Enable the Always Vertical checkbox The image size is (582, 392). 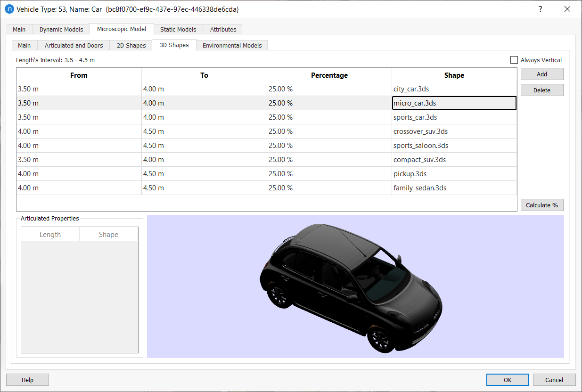point(514,60)
